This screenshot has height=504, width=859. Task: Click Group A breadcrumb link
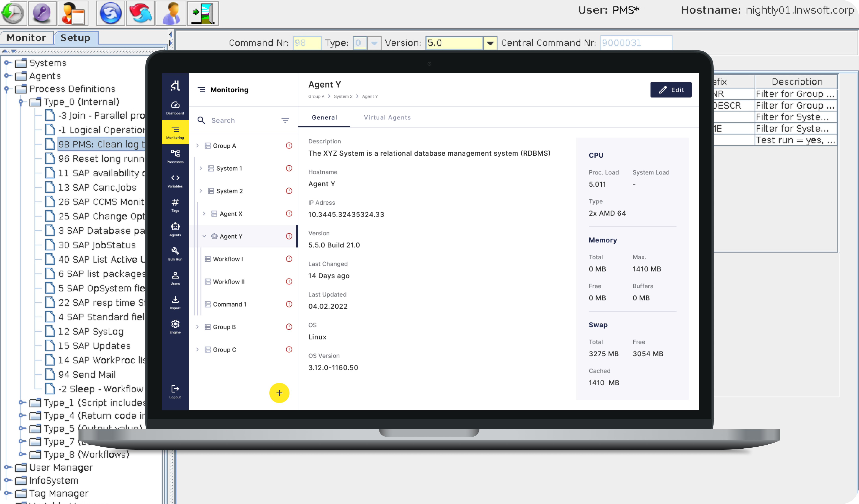click(316, 96)
